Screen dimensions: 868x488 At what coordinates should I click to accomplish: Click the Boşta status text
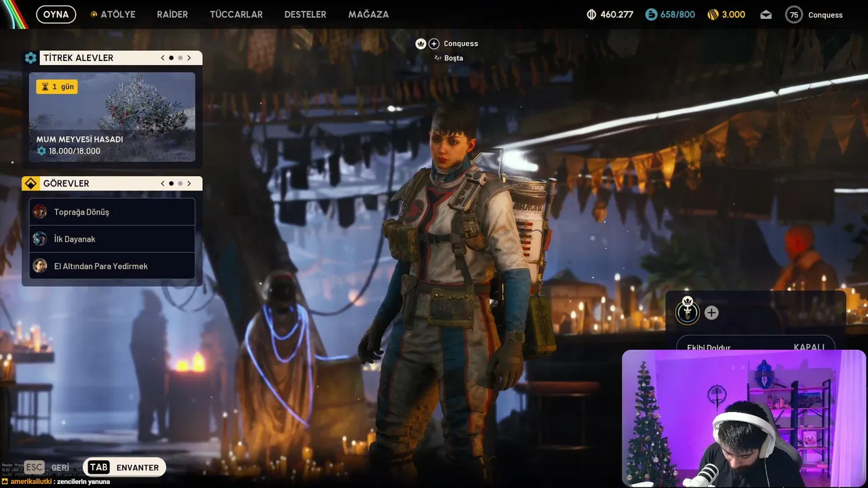454,58
